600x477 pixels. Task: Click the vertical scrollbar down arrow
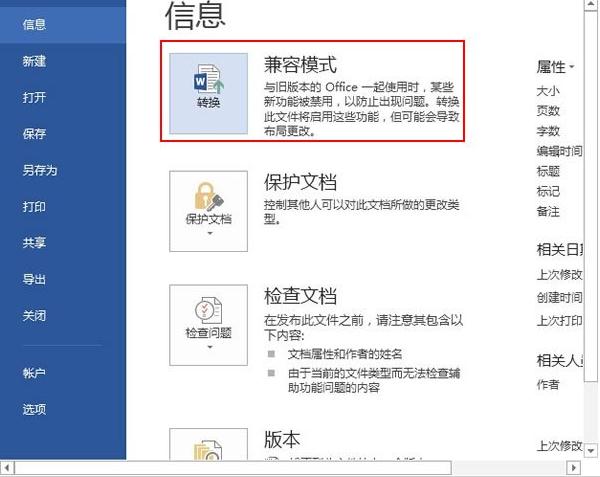click(591, 451)
